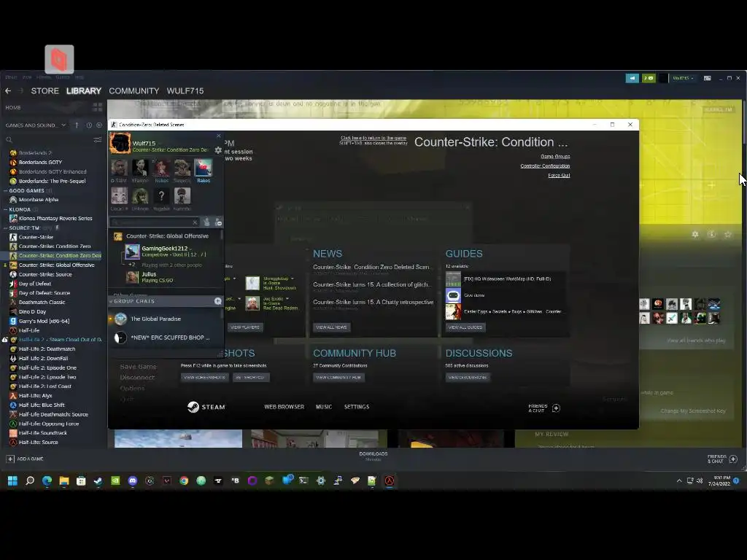Open Discord from Windows taskbar
Image resolution: width=747 pixels, height=560 pixels.
point(133,481)
